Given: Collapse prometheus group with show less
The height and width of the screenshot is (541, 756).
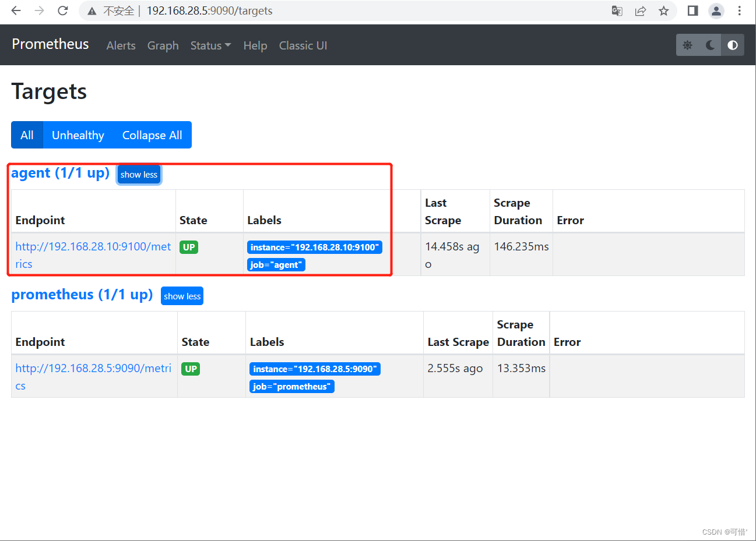Looking at the screenshot, I should tap(182, 296).
